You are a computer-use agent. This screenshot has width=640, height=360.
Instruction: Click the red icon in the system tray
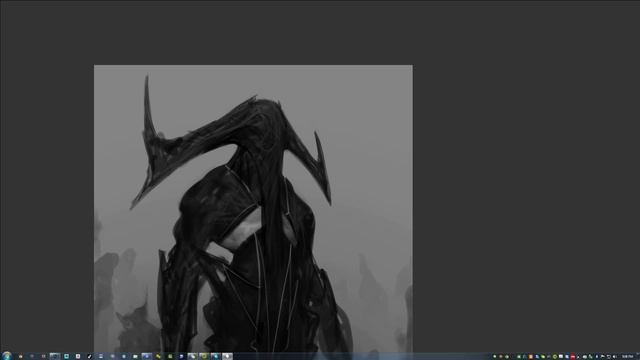point(573,356)
